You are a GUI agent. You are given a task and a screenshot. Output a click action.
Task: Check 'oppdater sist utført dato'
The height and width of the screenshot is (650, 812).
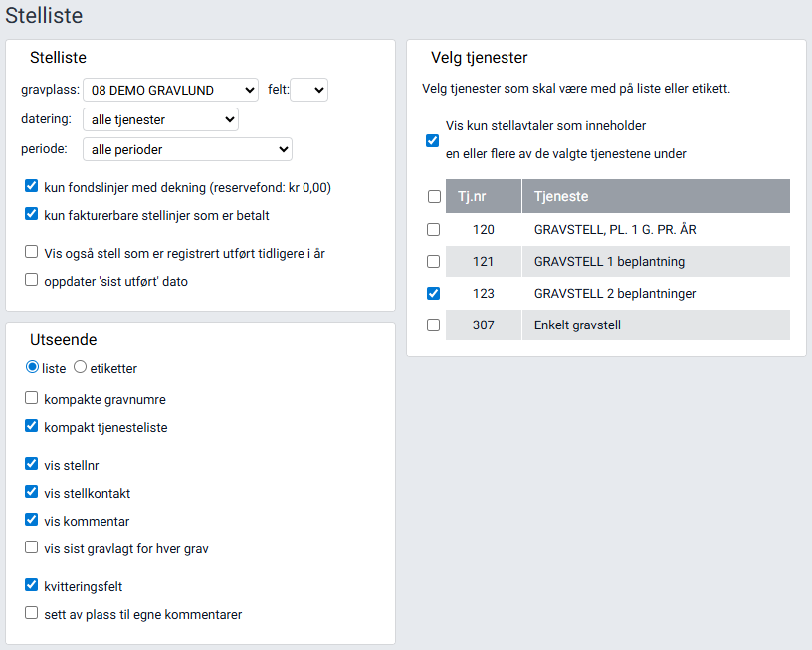pyautogui.click(x=30, y=280)
